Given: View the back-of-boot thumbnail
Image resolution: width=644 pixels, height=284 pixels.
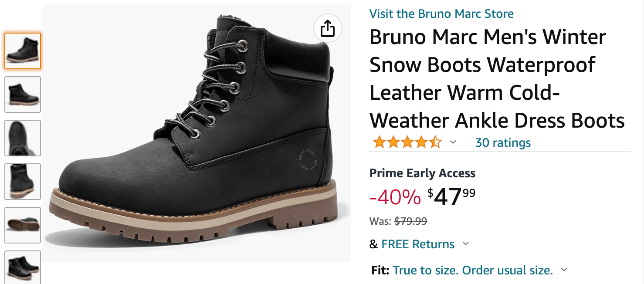Looking at the screenshot, I should pyautogui.click(x=23, y=182).
